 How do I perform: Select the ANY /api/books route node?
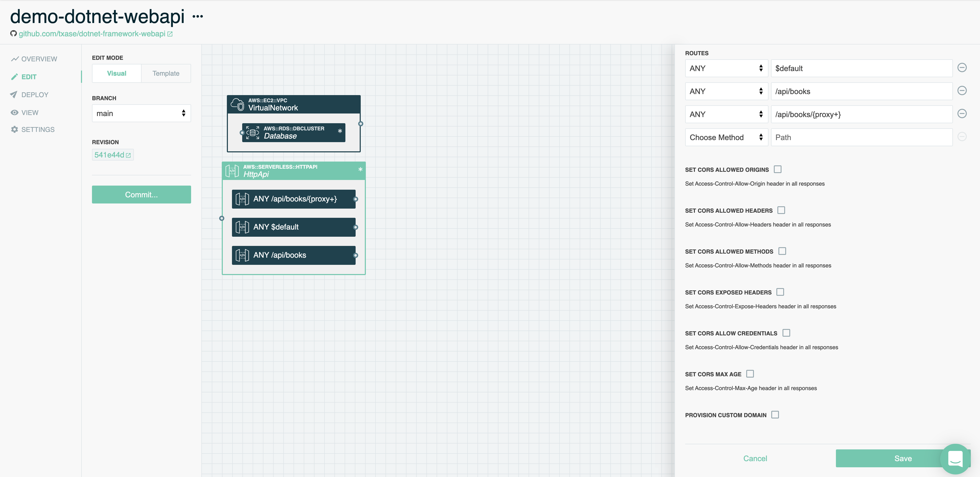click(x=294, y=255)
